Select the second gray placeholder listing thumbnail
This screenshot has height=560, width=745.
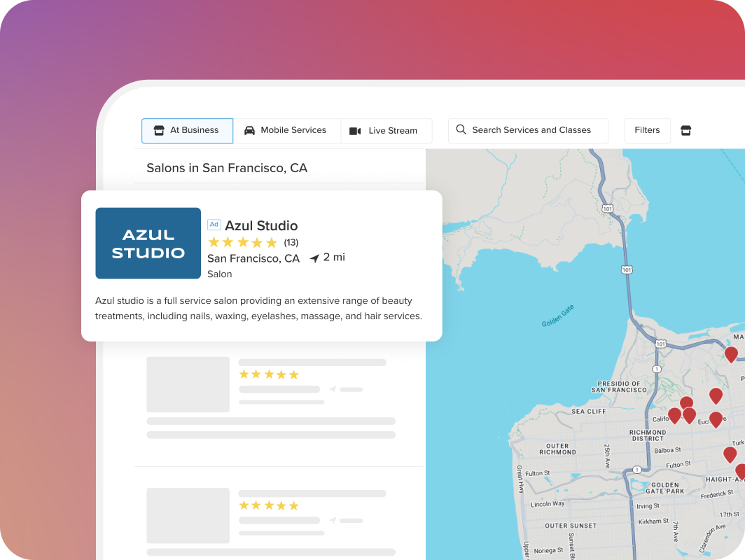(188, 515)
